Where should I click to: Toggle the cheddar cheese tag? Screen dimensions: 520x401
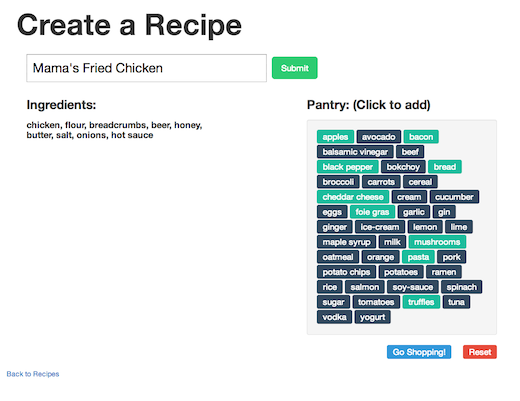click(353, 197)
